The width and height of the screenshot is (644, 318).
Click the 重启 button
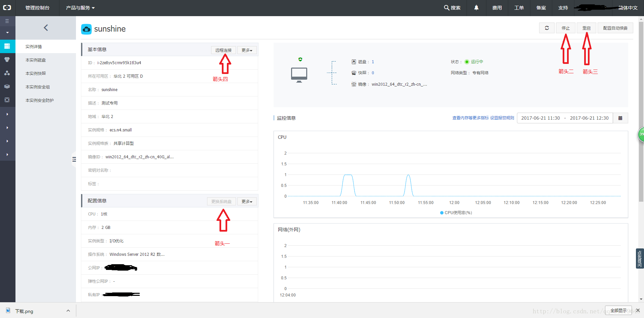tap(587, 28)
